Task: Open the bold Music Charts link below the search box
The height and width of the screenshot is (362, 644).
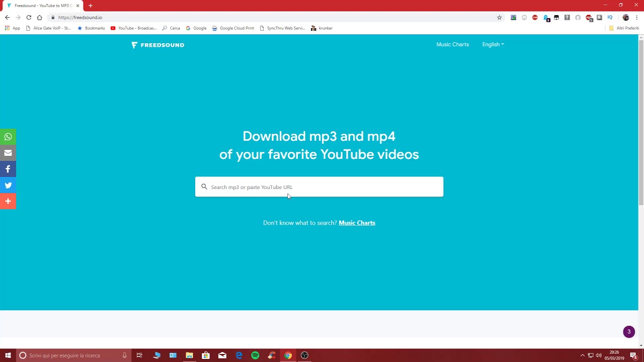Action: (357, 223)
